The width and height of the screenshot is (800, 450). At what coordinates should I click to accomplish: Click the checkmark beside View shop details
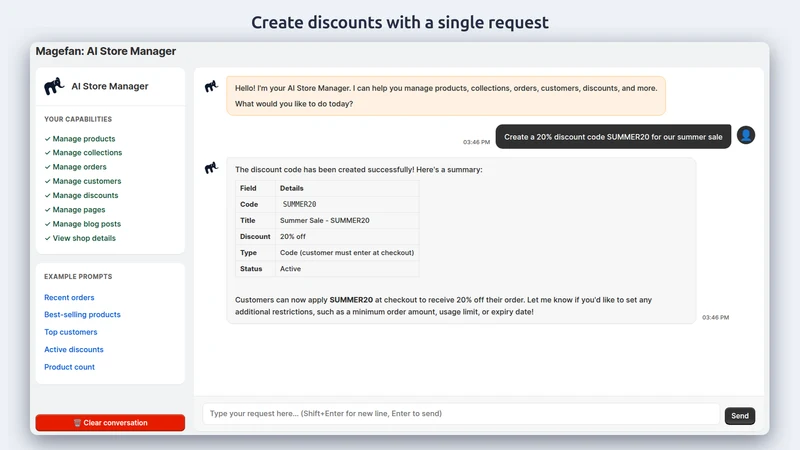click(47, 238)
